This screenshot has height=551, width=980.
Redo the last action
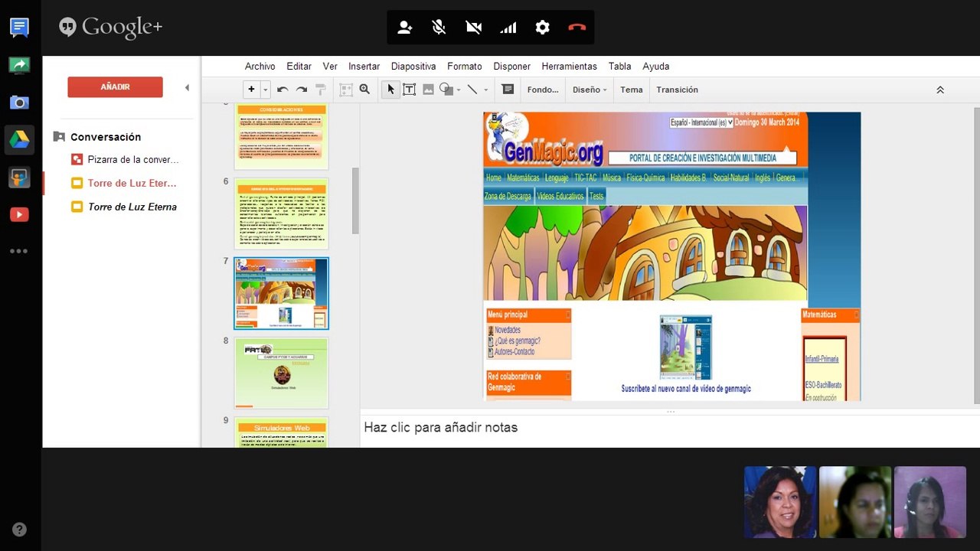(x=302, y=90)
